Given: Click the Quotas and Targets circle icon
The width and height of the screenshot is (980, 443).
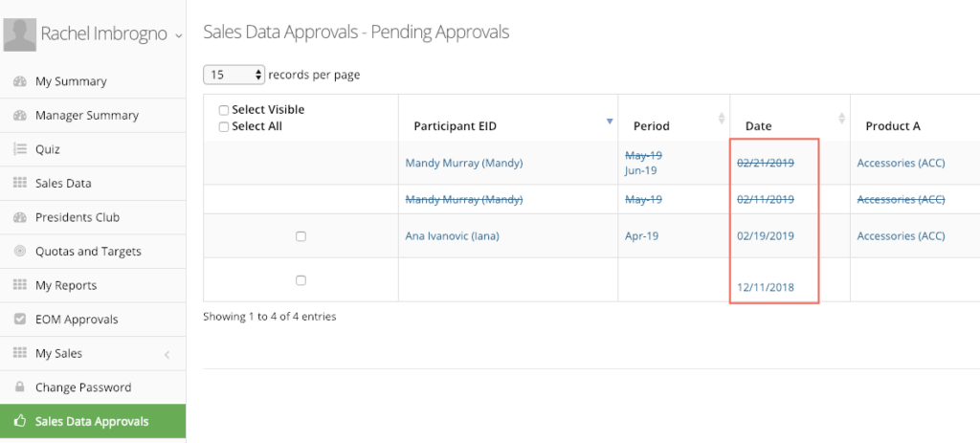Looking at the screenshot, I should click(x=19, y=252).
